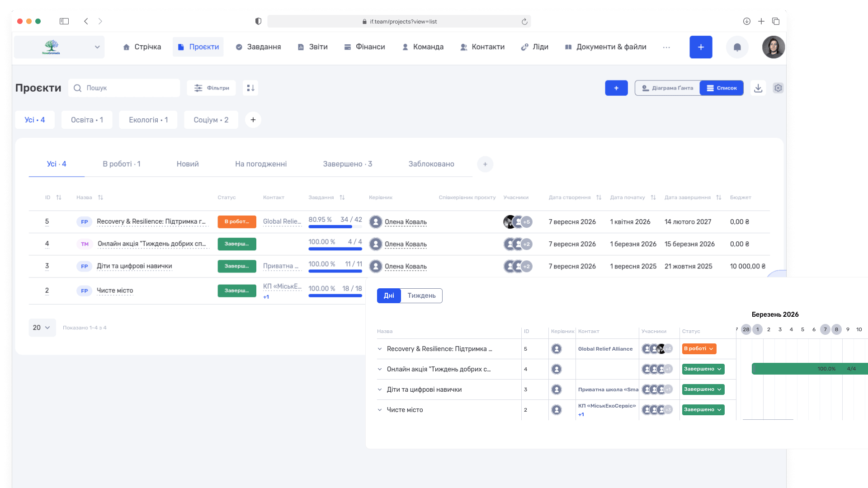Switch to the В роботі · 1 status tab
Image resolution: width=868 pixels, height=488 pixels.
pyautogui.click(x=121, y=164)
